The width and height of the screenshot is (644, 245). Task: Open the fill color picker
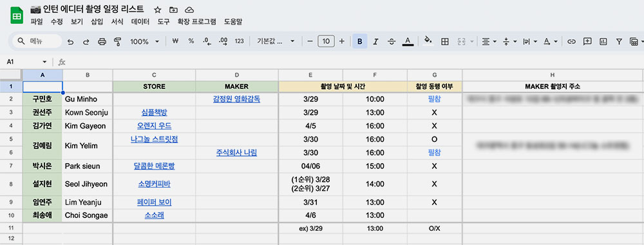click(x=428, y=41)
